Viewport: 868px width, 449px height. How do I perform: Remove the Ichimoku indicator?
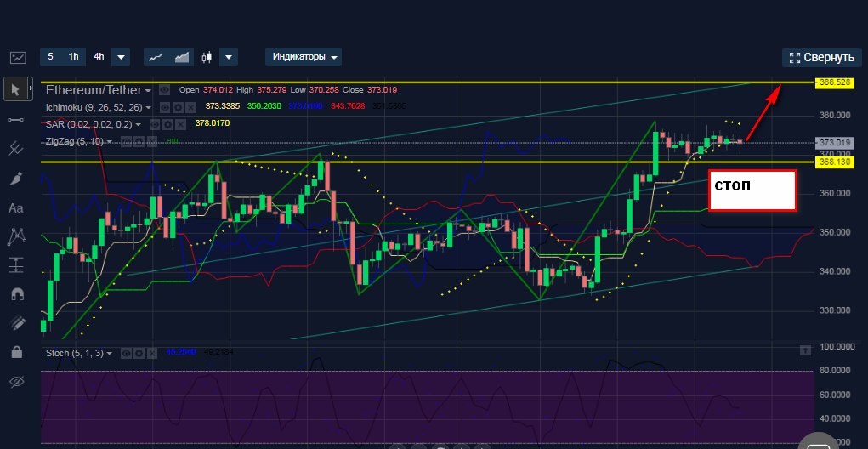[190, 107]
